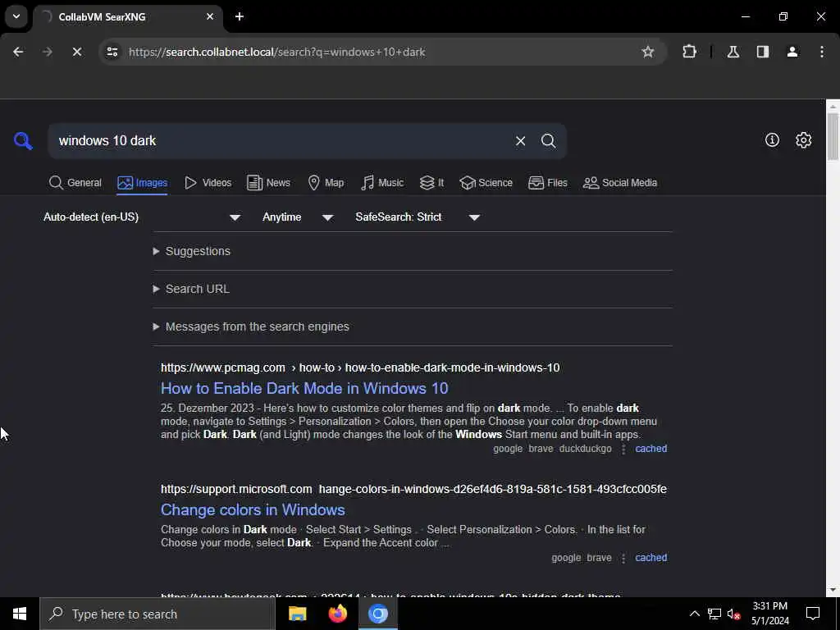Viewport: 840px width, 630px height.
Task: Click the page vertical scrollbar thumb
Action: click(833, 136)
